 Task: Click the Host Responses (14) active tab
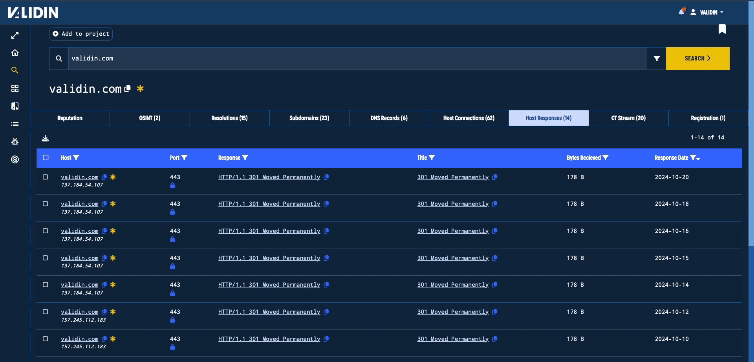click(x=549, y=118)
